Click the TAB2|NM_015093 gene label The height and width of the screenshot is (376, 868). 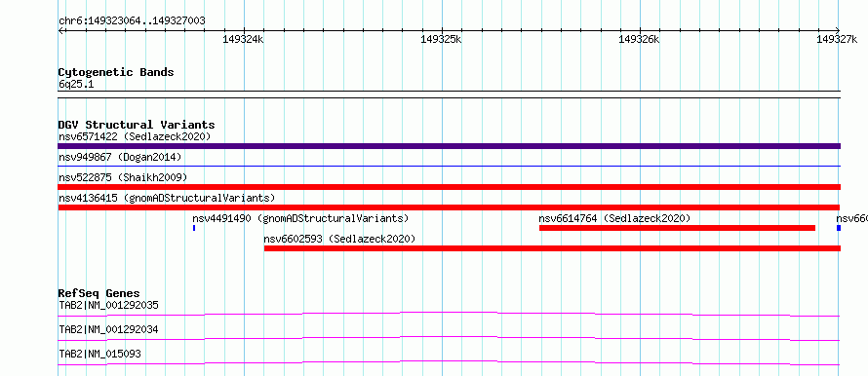[x=99, y=354]
